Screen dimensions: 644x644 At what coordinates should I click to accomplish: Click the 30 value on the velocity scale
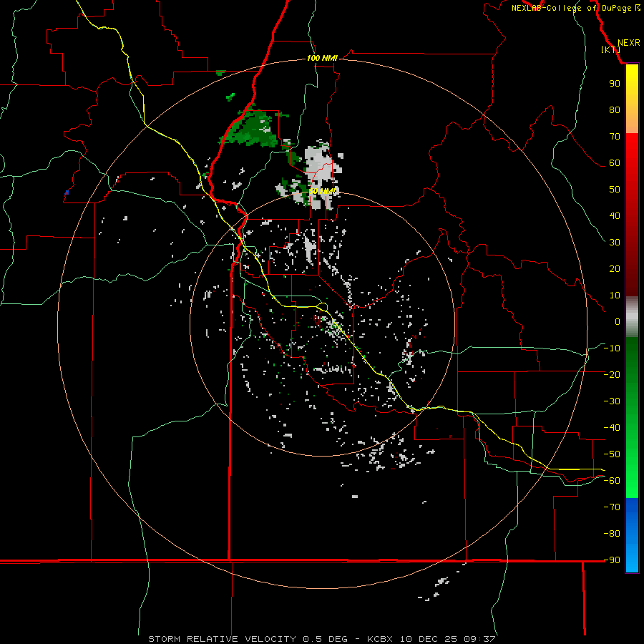pyautogui.click(x=615, y=243)
